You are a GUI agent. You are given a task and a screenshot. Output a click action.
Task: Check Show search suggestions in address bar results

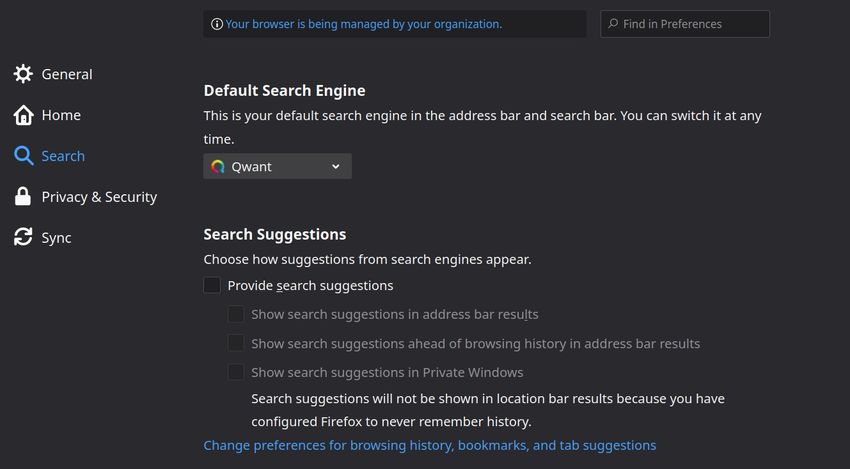(236, 314)
